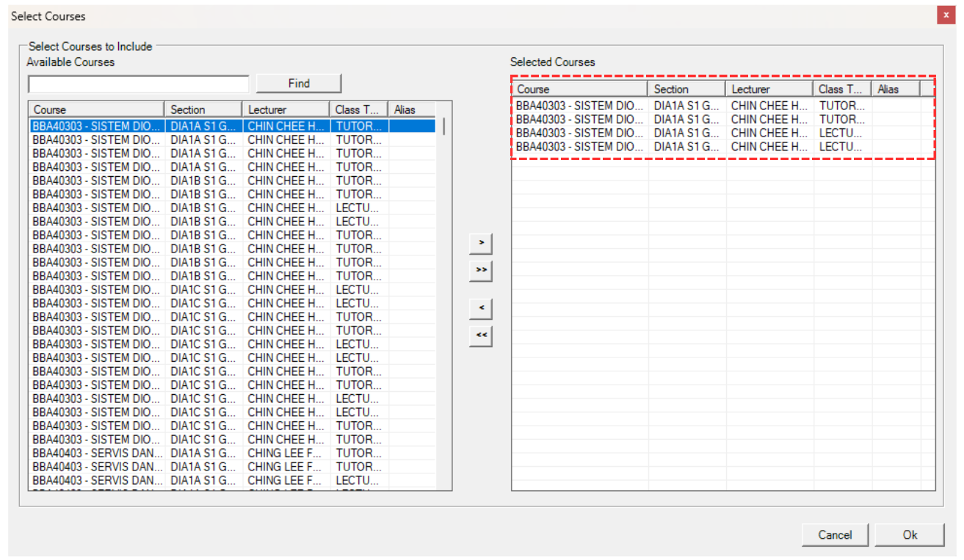This screenshot has height=560, width=964.
Task: Select first row in Selected Courses list
Action: click(579, 106)
